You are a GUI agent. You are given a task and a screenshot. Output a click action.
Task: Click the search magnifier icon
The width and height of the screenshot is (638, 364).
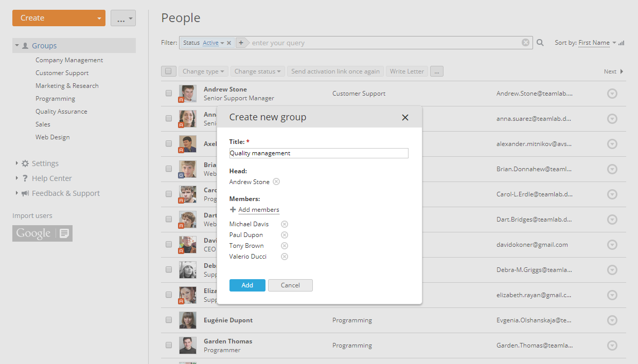pyautogui.click(x=539, y=43)
